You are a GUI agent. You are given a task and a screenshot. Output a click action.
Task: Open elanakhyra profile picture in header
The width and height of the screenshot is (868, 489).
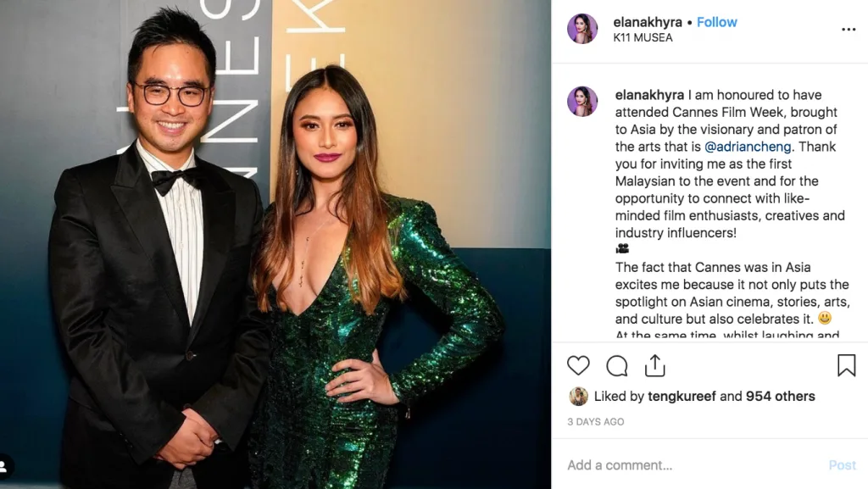(582, 29)
